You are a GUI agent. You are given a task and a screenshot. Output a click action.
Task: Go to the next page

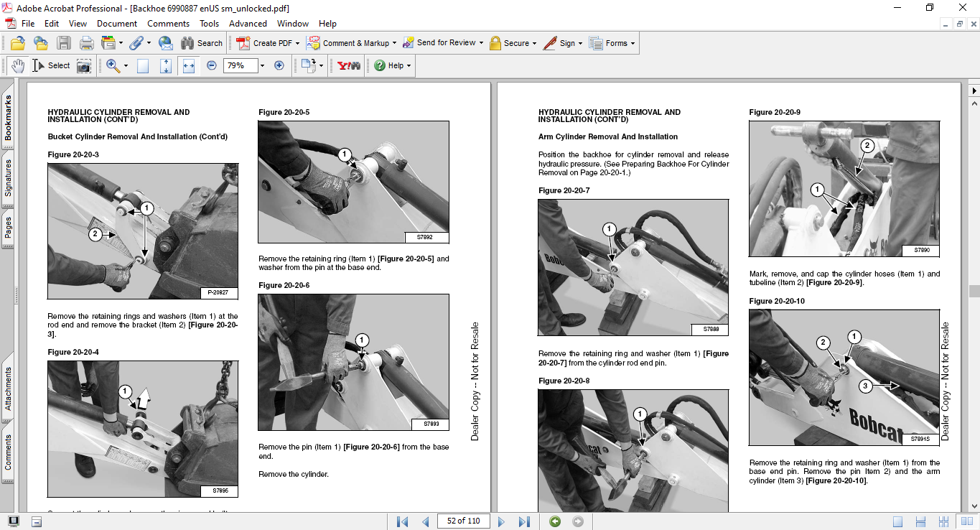tap(502, 521)
